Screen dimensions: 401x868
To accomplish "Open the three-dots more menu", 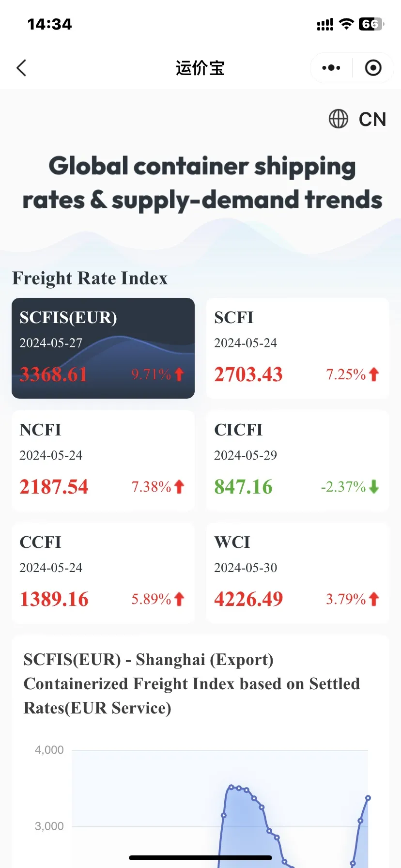I will 331,68.
